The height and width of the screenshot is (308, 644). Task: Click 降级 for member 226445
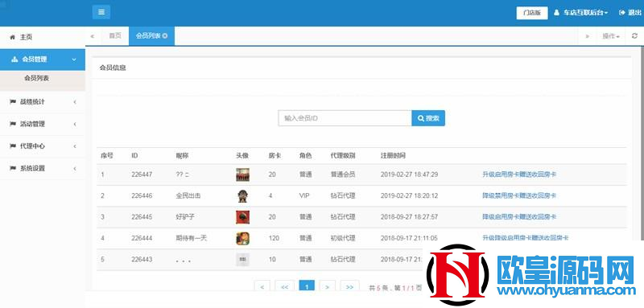(489, 217)
